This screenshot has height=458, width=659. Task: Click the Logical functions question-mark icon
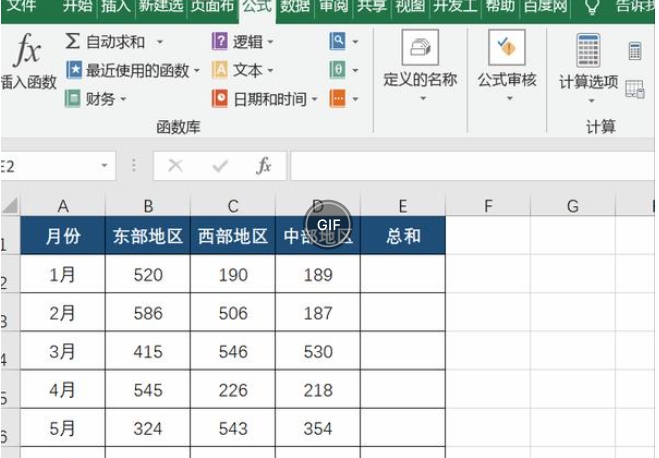coord(219,42)
